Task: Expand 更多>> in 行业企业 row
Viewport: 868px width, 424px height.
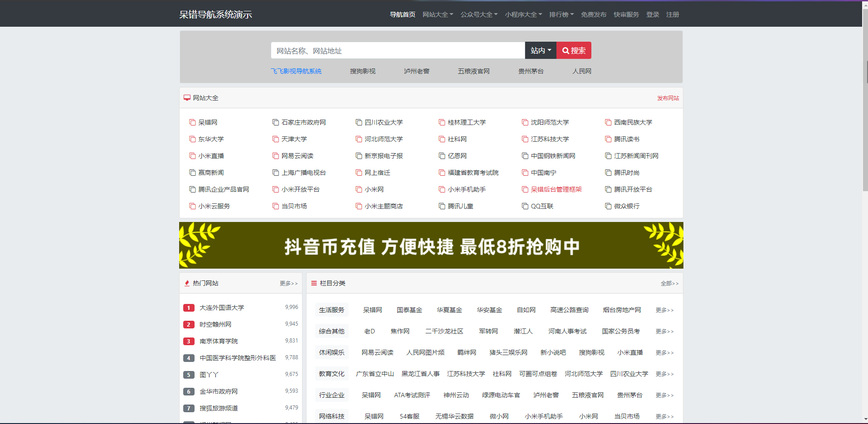Action: click(664, 395)
